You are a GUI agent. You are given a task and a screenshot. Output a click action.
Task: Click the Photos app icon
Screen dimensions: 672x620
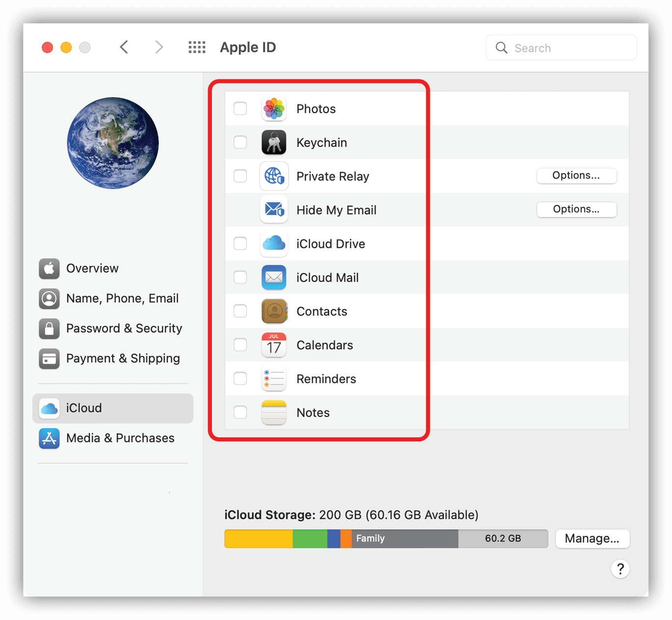pos(274,108)
